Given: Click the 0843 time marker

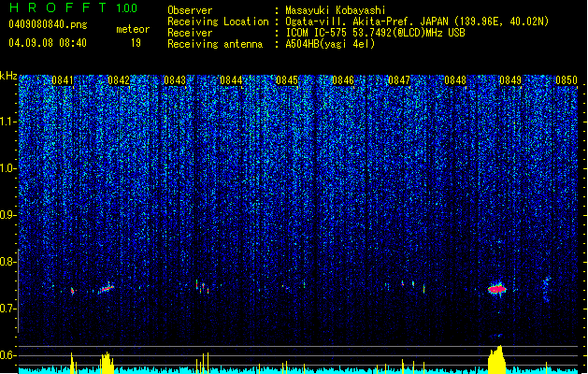Looking at the screenshot, I should click(175, 80).
